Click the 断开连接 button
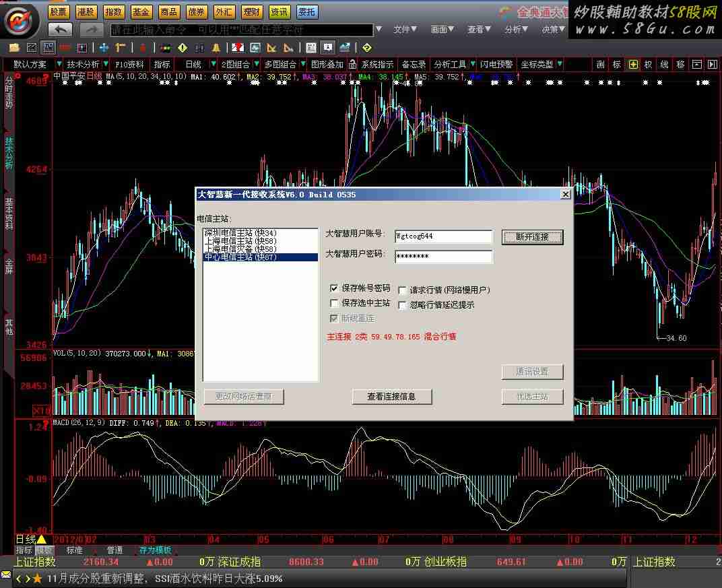The height and width of the screenshot is (588, 722). (x=532, y=237)
